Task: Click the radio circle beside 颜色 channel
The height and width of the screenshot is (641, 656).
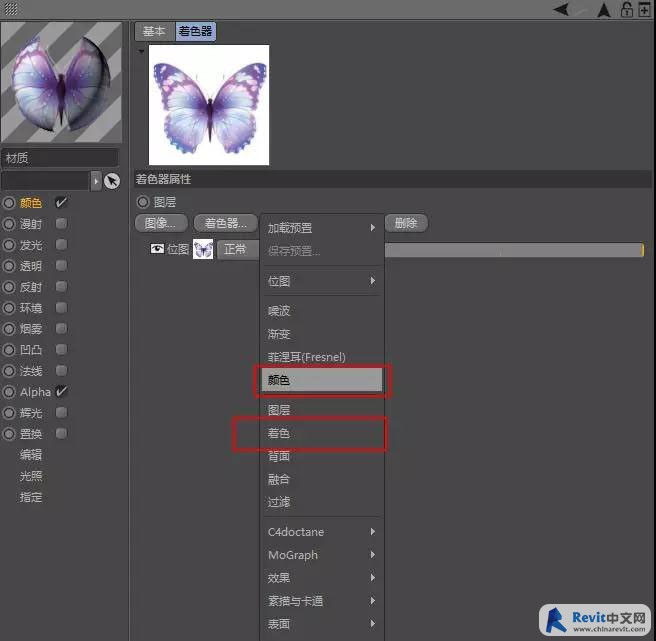Action: coord(9,203)
